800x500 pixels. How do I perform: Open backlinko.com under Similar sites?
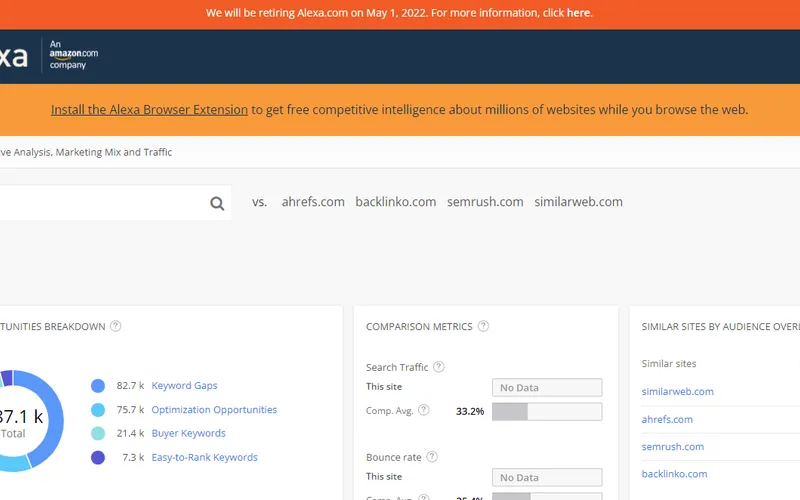(x=674, y=474)
